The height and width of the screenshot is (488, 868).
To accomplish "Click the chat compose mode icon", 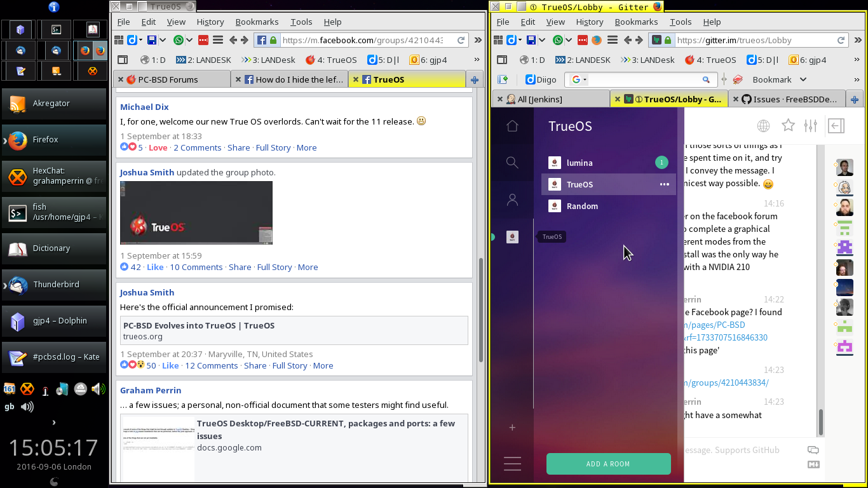I will [x=813, y=450].
